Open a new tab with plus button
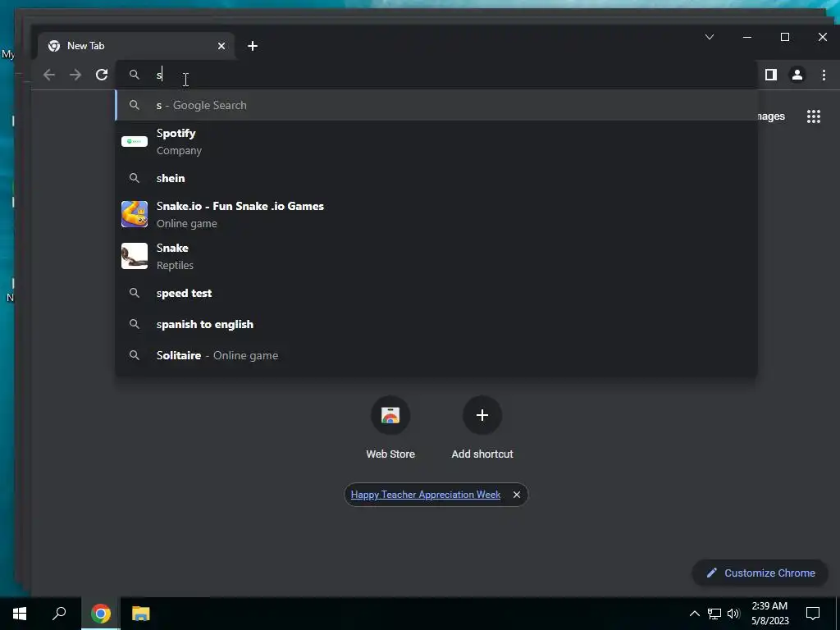 pos(253,46)
